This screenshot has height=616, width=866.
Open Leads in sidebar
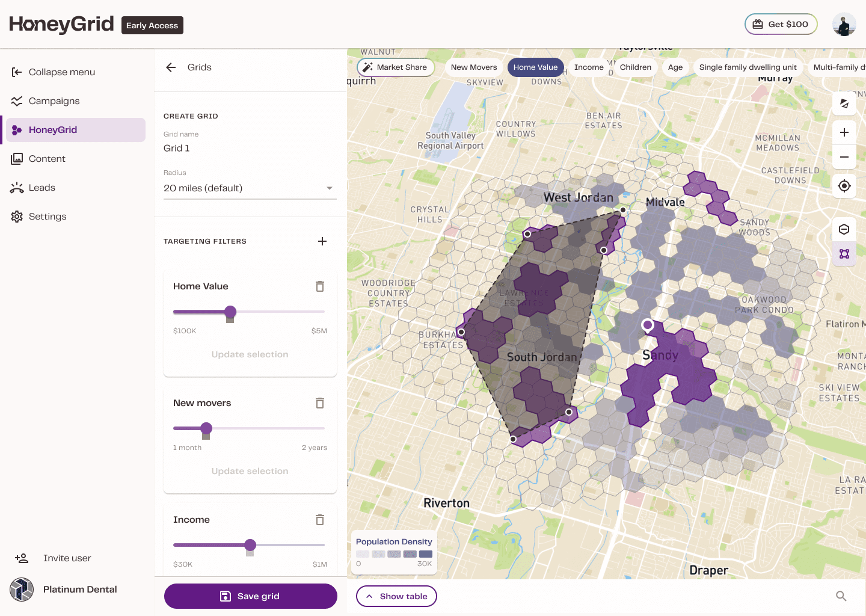click(76, 188)
